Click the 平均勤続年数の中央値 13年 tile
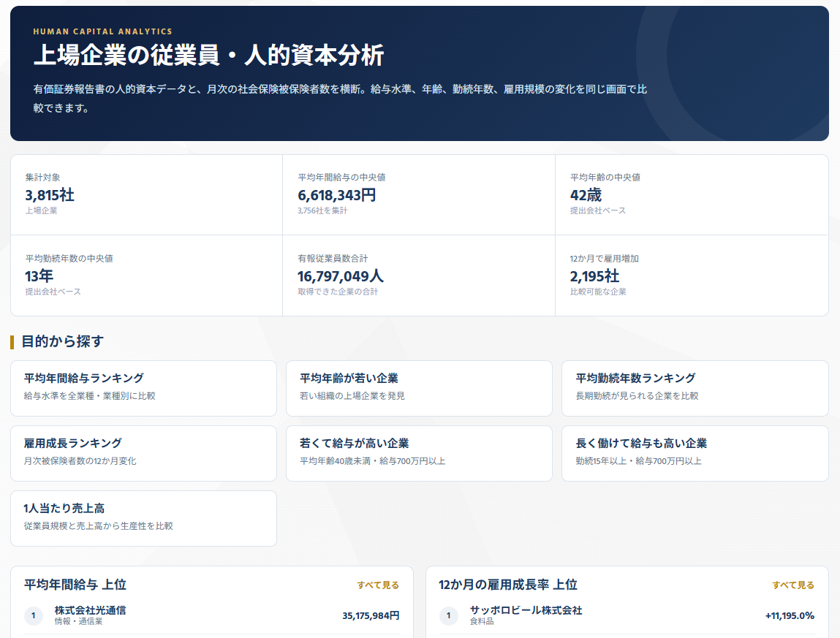840x638 pixels. [x=147, y=276]
